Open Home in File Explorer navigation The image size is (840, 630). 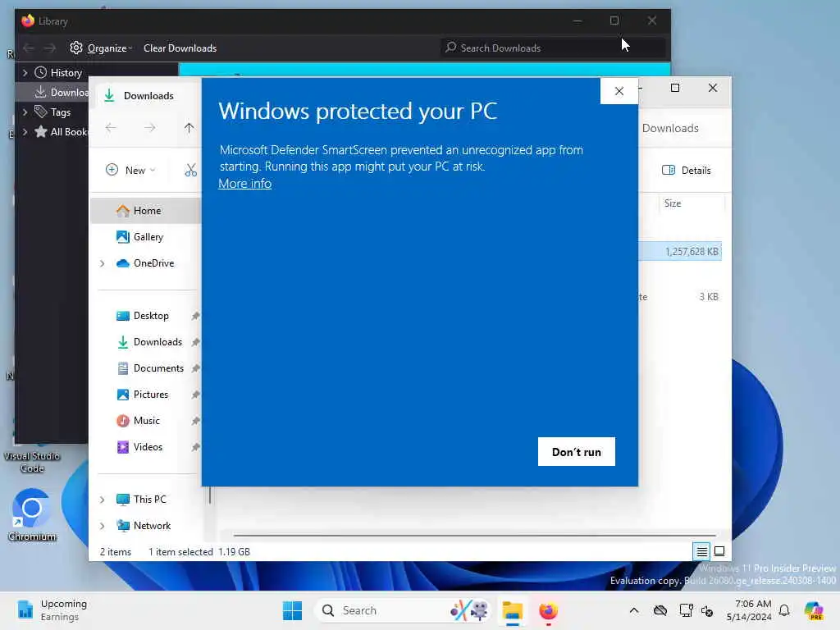146,211
